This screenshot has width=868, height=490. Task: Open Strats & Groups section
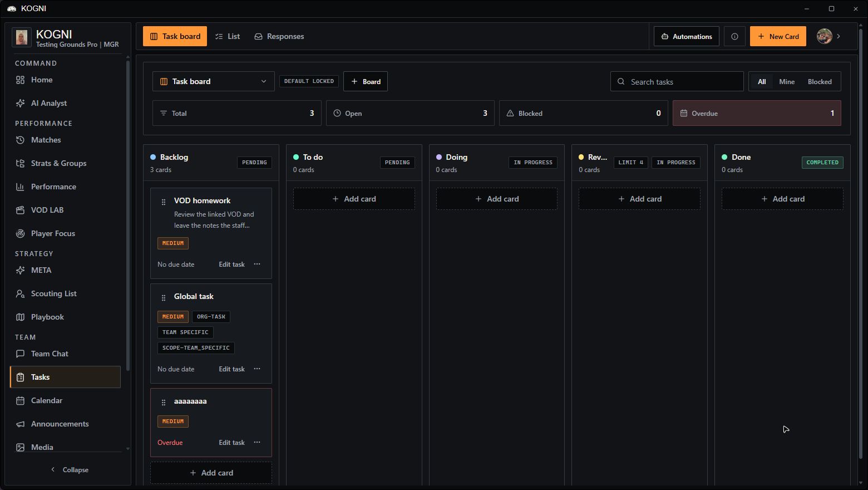[65, 163]
